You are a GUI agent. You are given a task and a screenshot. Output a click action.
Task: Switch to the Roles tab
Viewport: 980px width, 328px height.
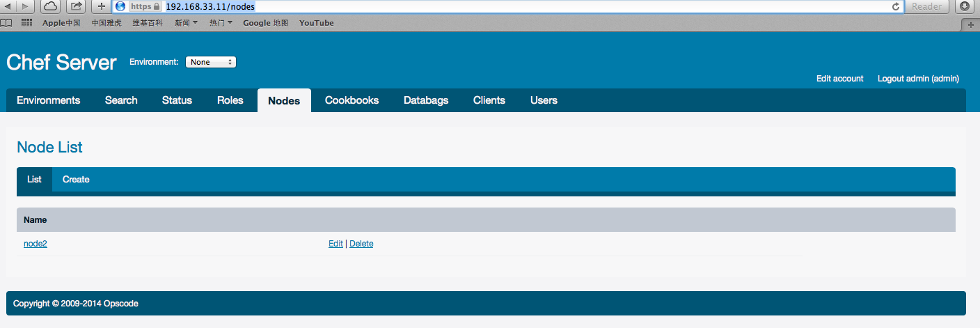tap(230, 100)
